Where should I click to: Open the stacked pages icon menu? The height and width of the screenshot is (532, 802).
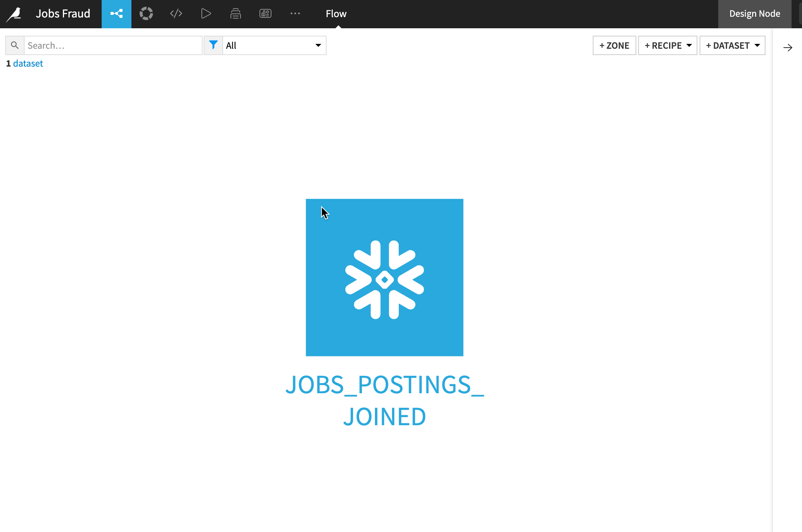coord(236,14)
